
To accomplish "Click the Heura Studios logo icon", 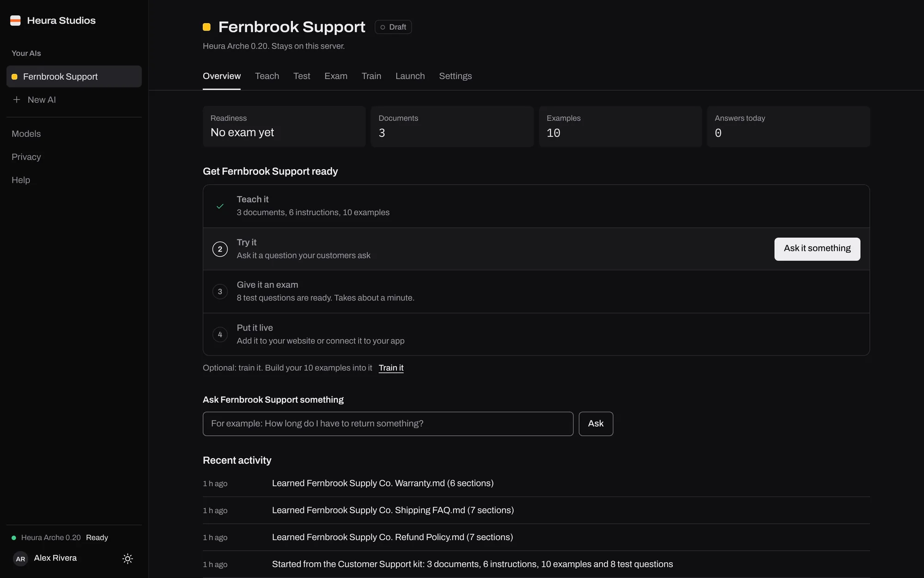I will pyautogui.click(x=15, y=20).
